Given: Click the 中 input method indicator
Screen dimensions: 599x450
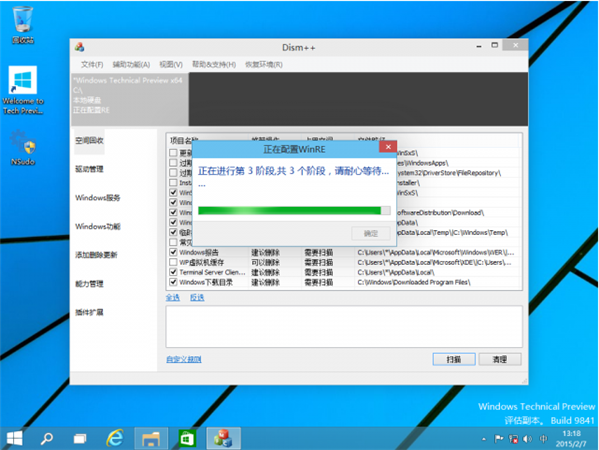Looking at the screenshot, I should (543, 439).
